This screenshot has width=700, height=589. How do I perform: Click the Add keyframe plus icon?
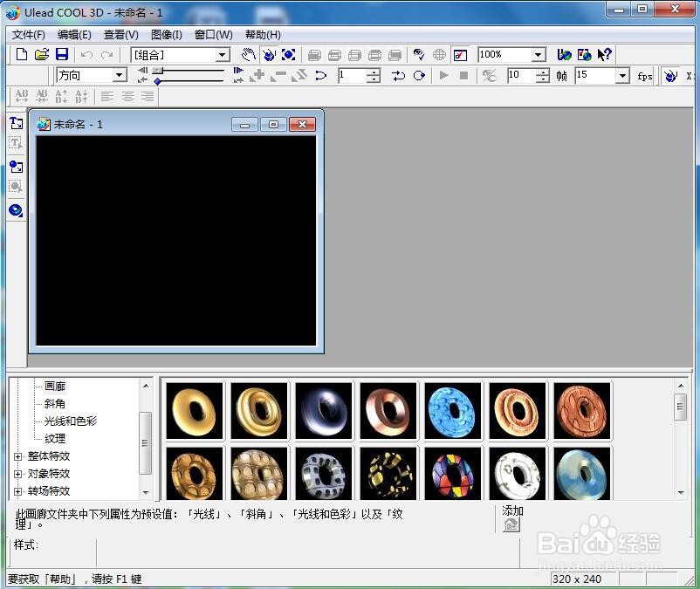[x=257, y=75]
